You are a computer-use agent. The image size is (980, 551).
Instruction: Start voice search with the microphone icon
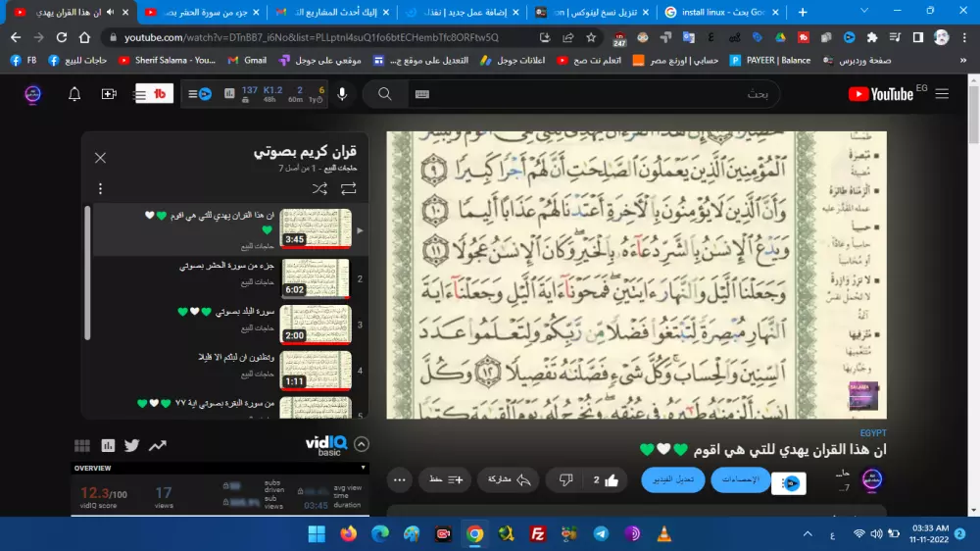342,94
